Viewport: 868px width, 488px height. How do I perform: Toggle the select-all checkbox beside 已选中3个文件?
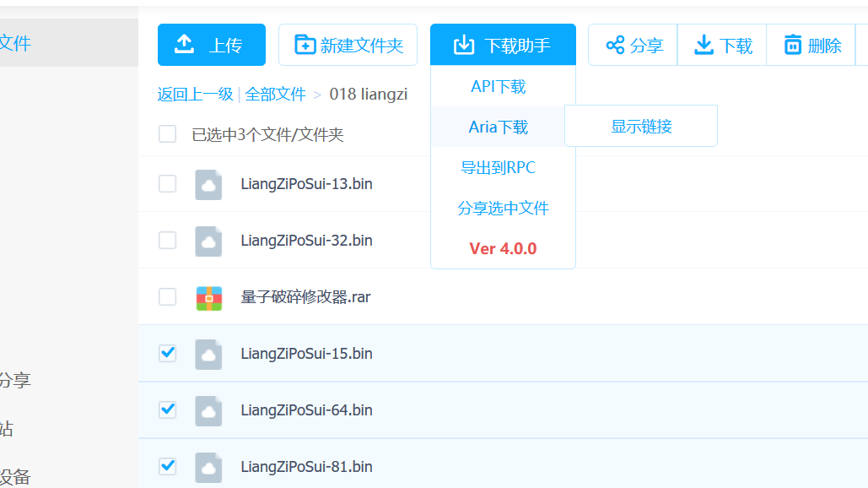coord(167,134)
